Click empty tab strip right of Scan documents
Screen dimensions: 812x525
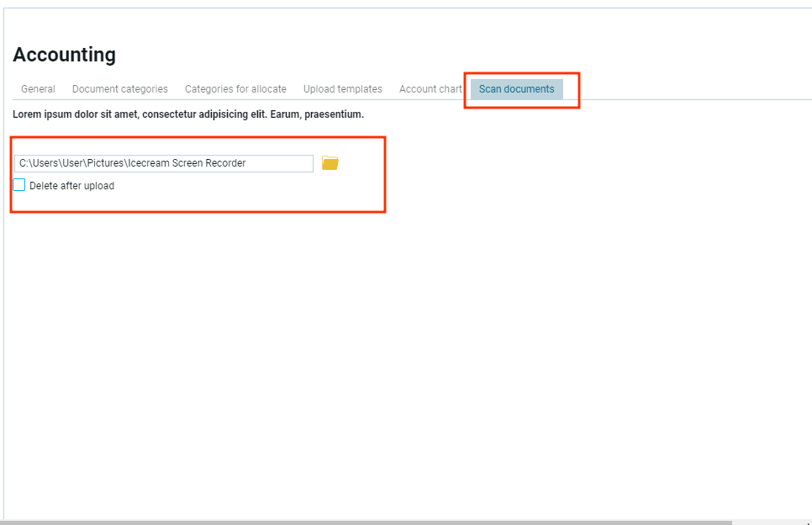point(689,89)
